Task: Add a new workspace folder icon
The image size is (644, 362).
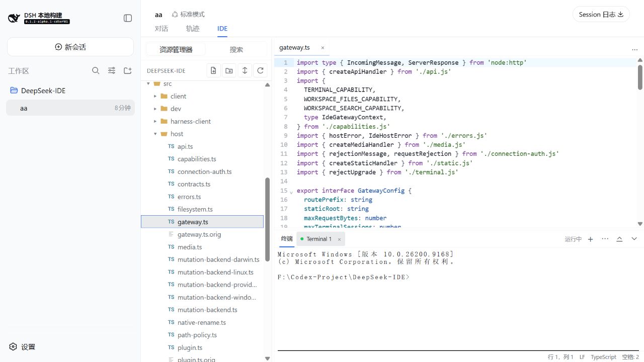Action: [x=128, y=71]
